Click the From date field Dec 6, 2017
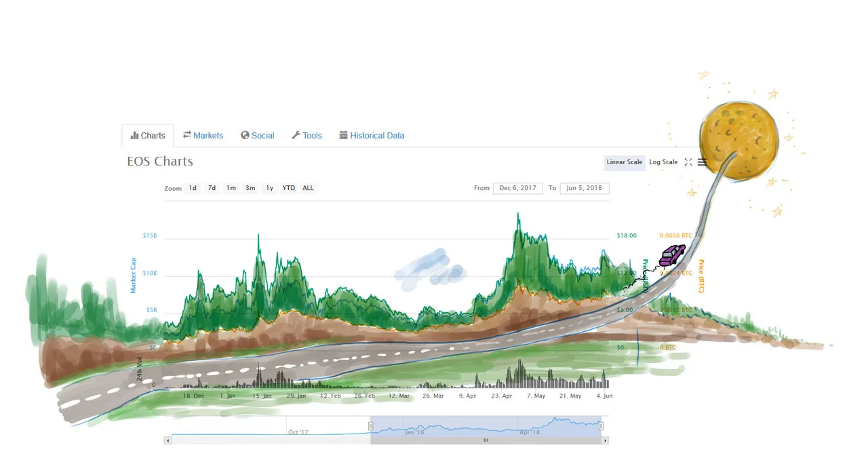The image size is (868, 475). (518, 188)
